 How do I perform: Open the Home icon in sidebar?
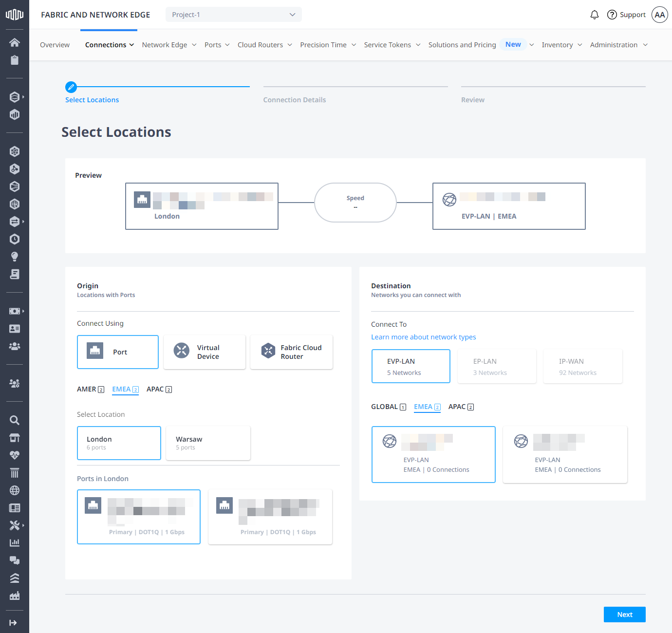(15, 42)
